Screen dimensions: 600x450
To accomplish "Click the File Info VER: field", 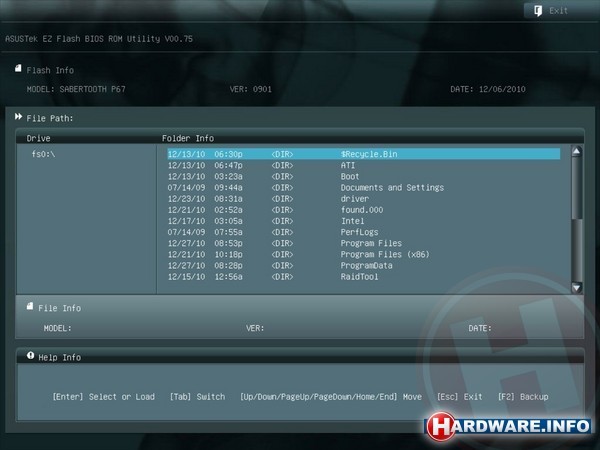I will coord(255,328).
